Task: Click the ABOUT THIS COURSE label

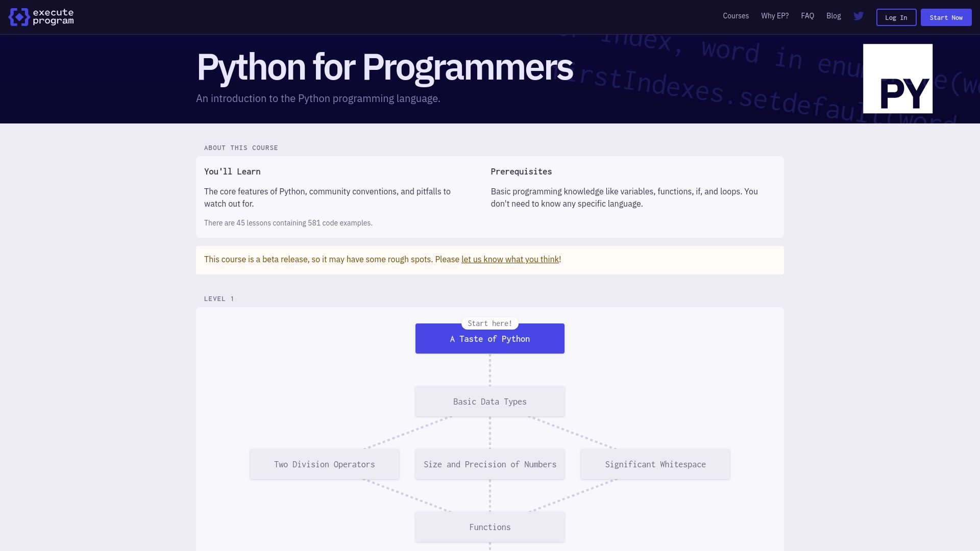Action: pyautogui.click(x=241, y=148)
